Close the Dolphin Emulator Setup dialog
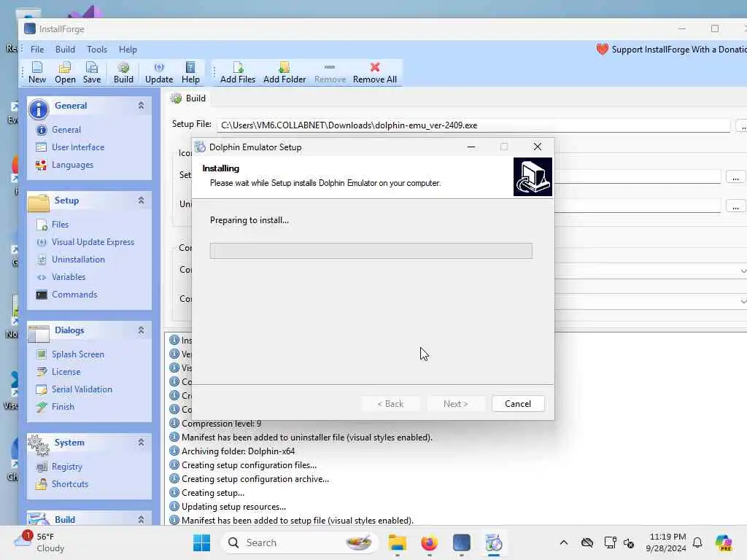Viewport: 747px width, 560px height. pyautogui.click(x=538, y=147)
